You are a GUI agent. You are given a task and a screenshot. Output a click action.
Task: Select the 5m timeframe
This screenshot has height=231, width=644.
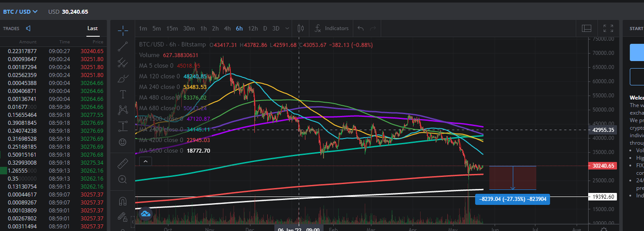pyautogui.click(x=156, y=28)
